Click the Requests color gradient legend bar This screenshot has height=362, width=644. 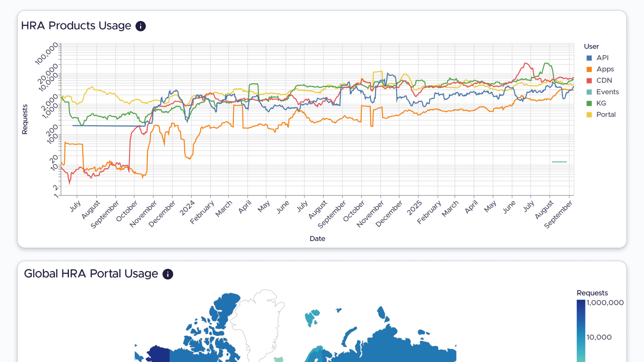(x=581, y=330)
